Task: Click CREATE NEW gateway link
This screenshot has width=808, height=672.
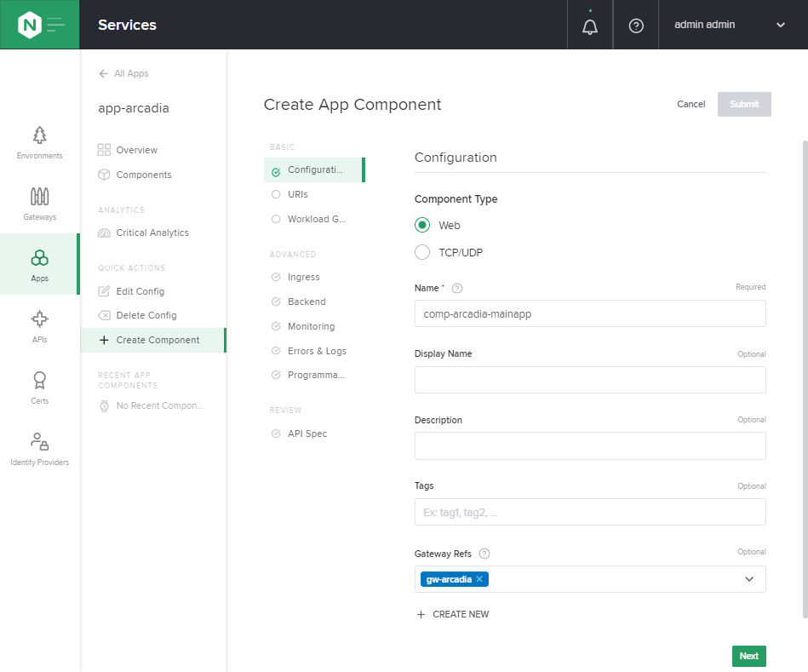Action: (x=453, y=614)
